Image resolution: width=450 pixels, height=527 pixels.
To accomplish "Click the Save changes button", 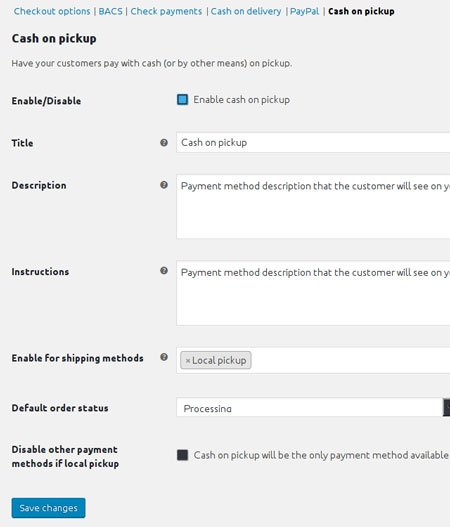I will pyautogui.click(x=48, y=508).
